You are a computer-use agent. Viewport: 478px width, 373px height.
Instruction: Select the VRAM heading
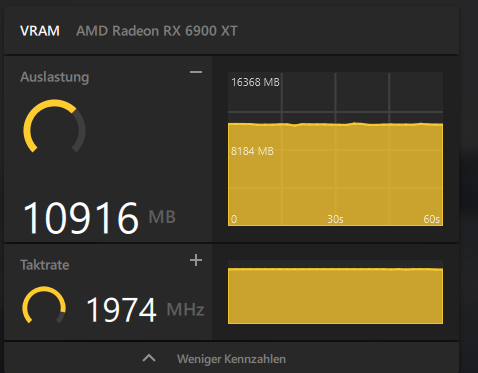tap(40, 31)
